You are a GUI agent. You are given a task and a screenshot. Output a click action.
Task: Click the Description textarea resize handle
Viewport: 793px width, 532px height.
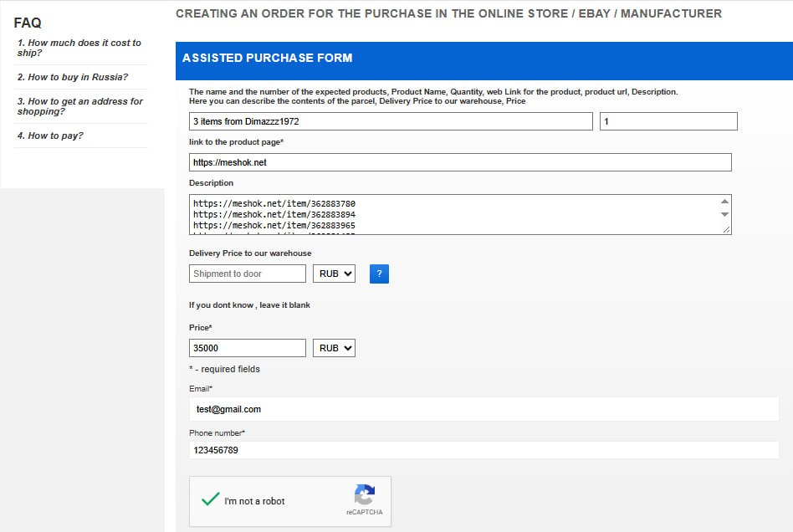726,229
